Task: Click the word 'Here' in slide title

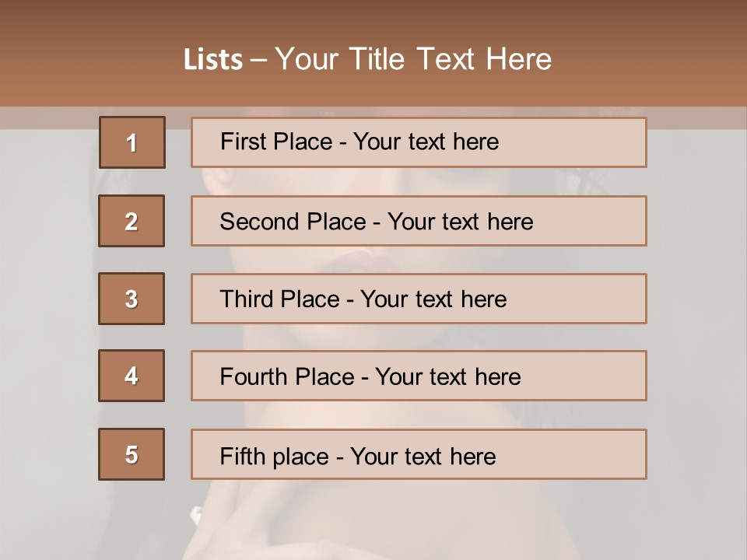Action: 518,59
